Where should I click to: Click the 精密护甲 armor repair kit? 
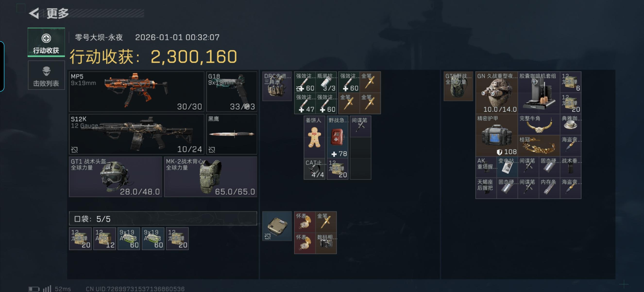(497, 135)
